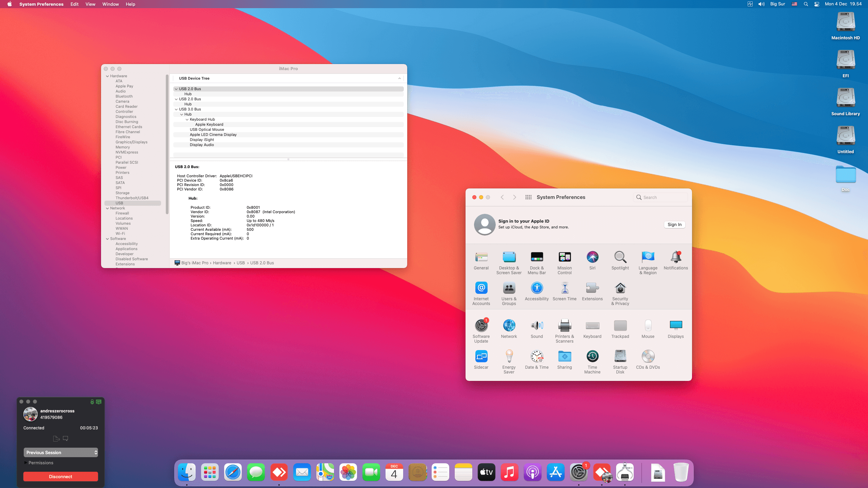The width and height of the screenshot is (868, 488).
Task: Open Time Machine preferences
Action: [592, 362]
